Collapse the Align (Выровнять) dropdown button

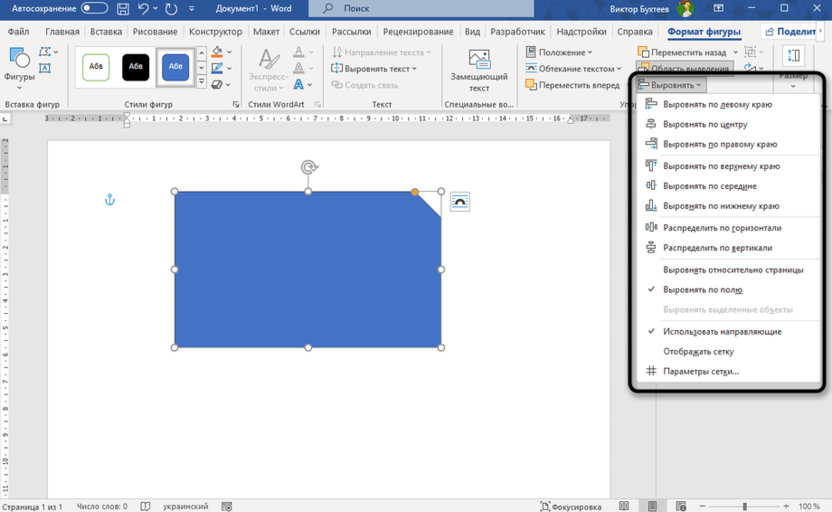(x=671, y=86)
